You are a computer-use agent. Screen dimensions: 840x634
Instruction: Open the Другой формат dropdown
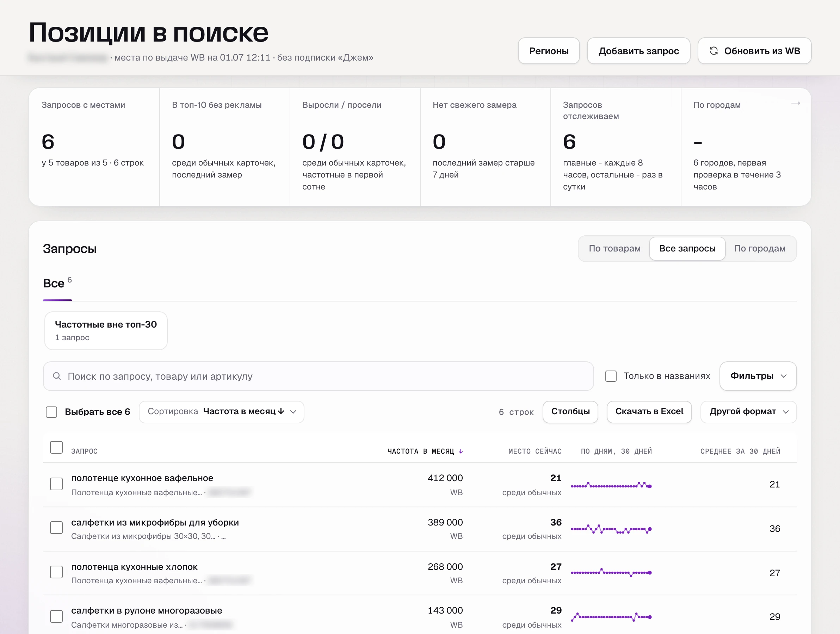[748, 412]
